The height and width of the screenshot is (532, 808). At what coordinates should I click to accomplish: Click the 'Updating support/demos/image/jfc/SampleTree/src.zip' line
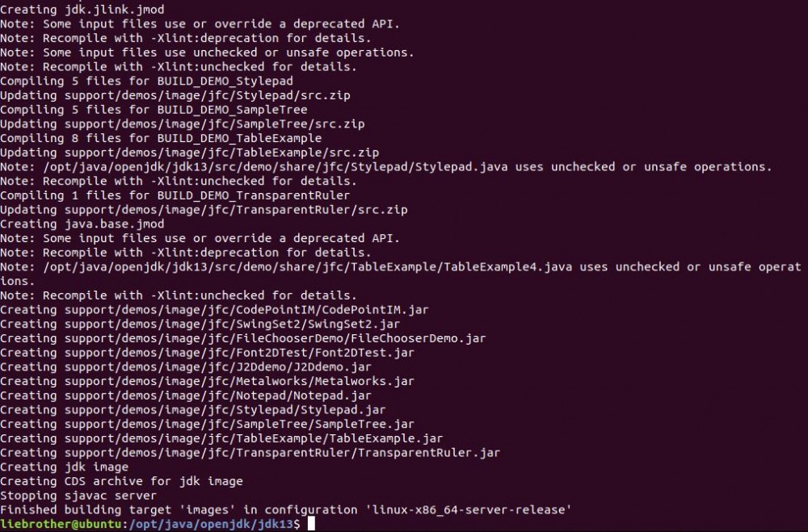coord(183,124)
